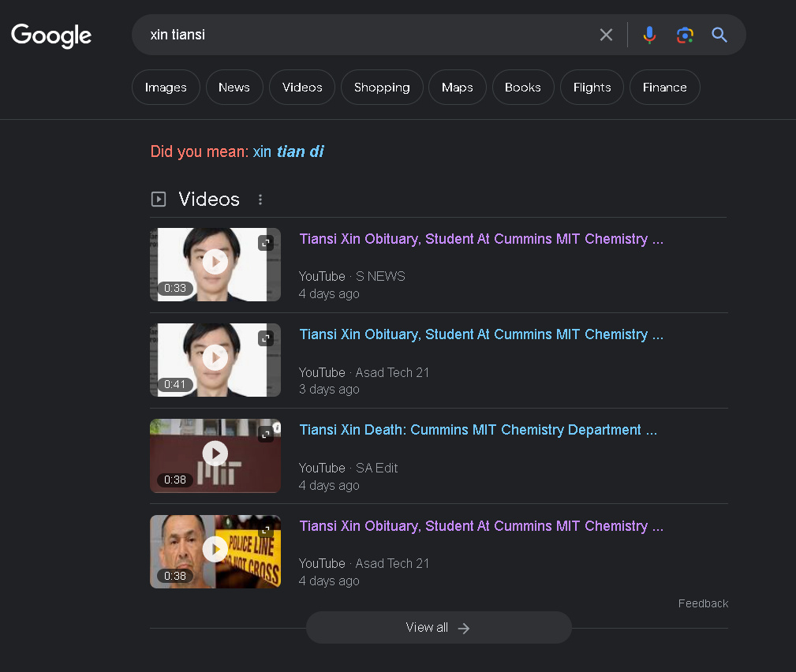This screenshot has width=796, height=672.
Task: Click the Videos section play-box icon
Action: pos(159,199)
